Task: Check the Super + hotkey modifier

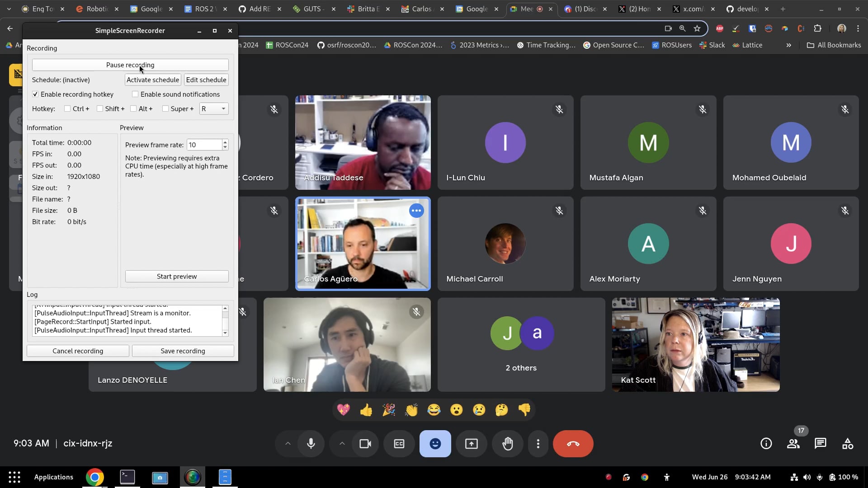Action: pos(165,109)
